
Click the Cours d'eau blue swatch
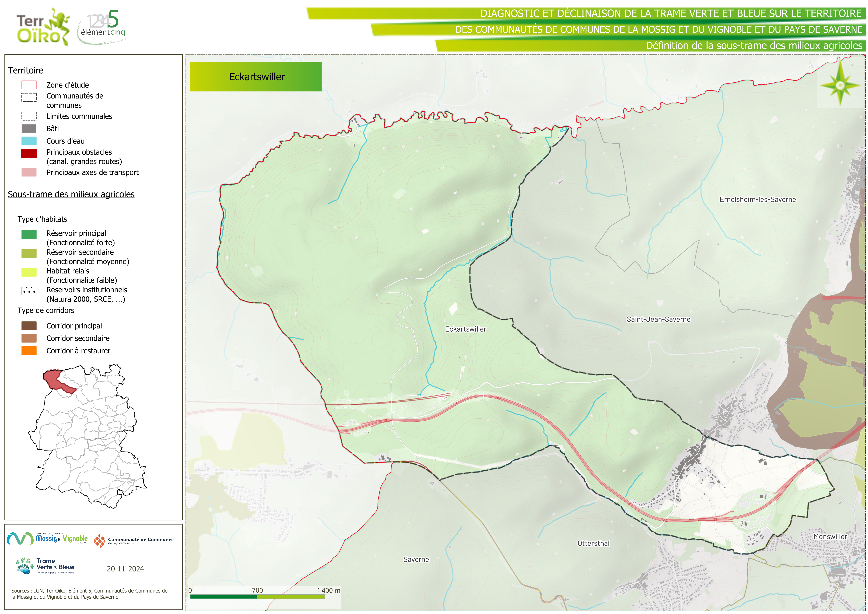pyautogui.click(x=29, y=141)
